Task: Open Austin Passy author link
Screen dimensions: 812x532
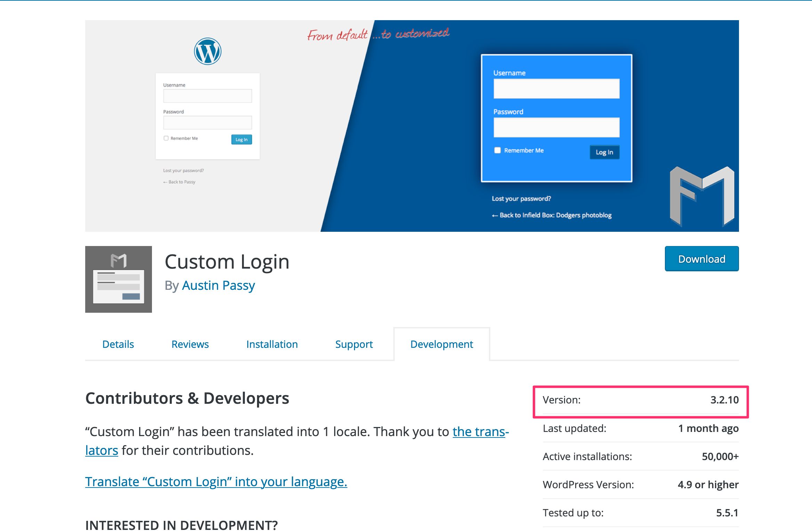Action: (218, 285)
